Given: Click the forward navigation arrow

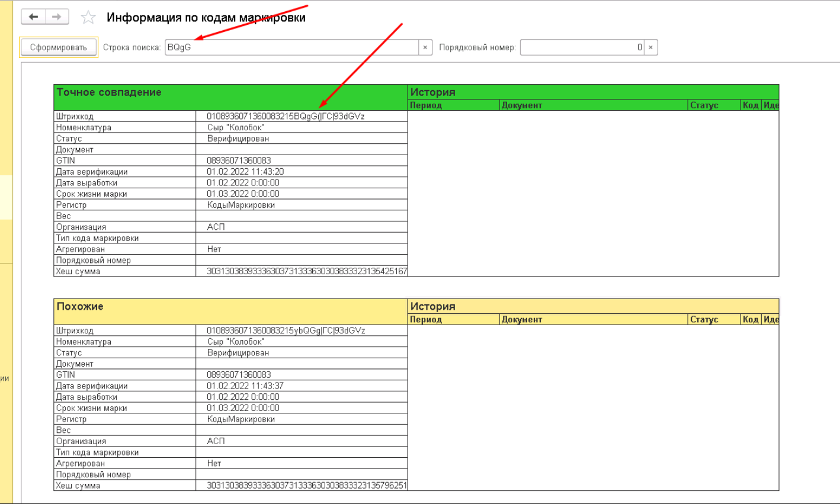Looking at the screenshot, I should pyautogui.click(x=57, y=17).
